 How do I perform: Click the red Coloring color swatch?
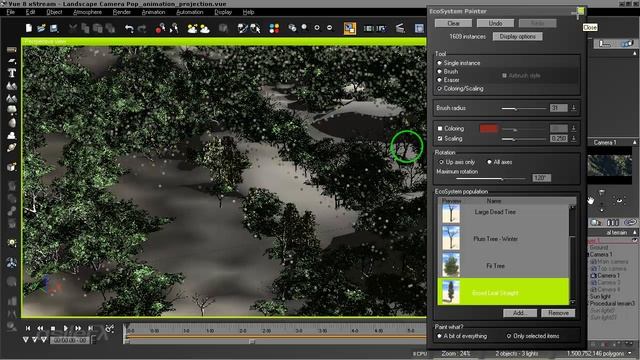point(489,129)
